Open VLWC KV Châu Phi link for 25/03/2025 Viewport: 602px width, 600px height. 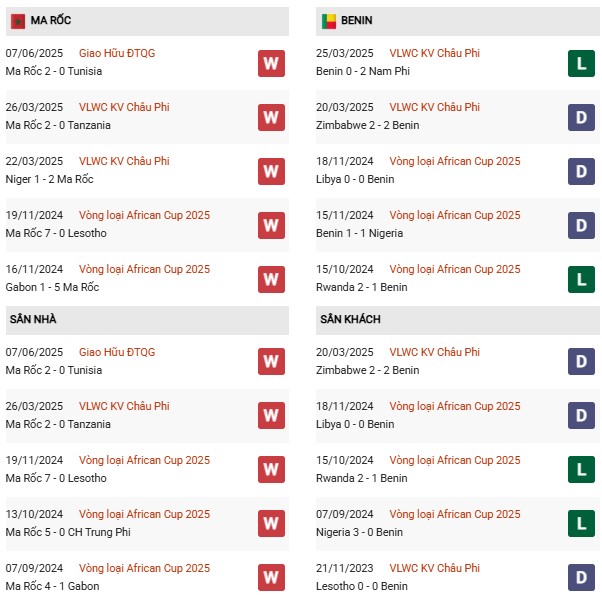pyautogui.click(x=435, y=53)
